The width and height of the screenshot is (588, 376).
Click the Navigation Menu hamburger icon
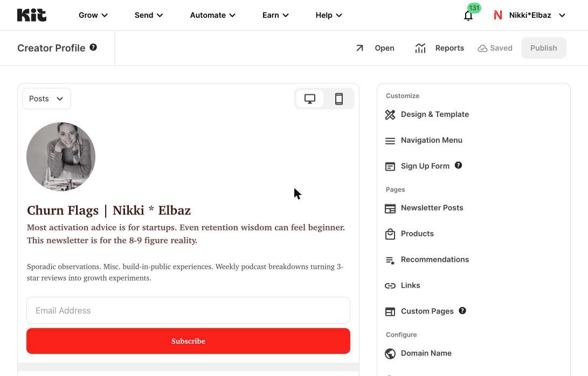[x=390, y=141]
